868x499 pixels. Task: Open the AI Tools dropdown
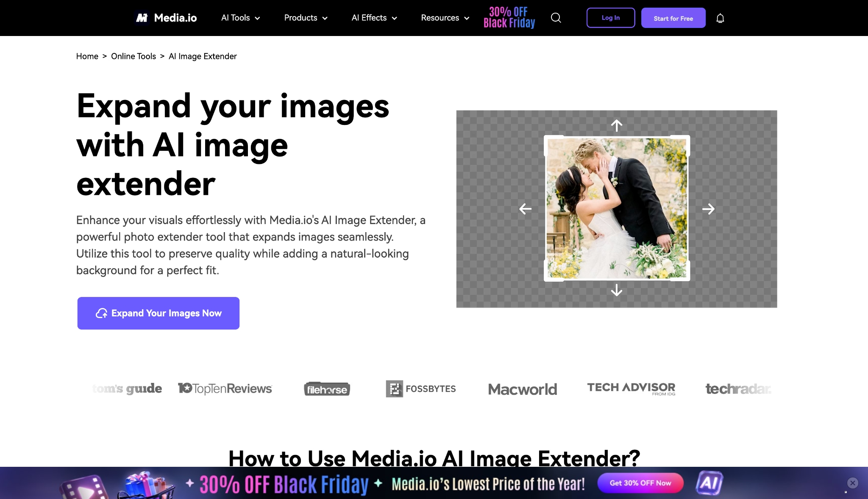(240, 18)
